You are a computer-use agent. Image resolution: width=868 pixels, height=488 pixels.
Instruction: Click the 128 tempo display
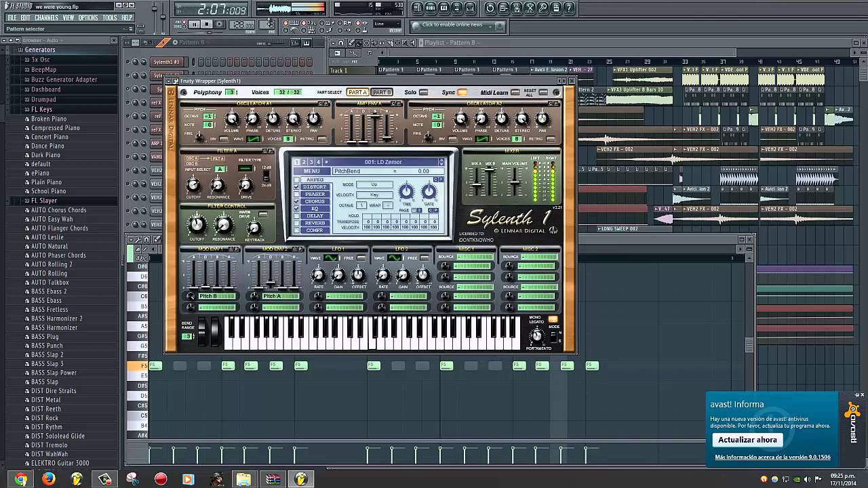pyautogui.click(x=242, y=24)
